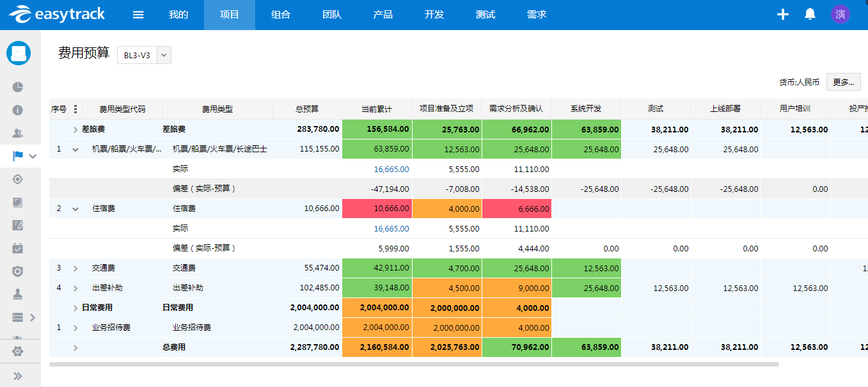Expand the 日常费用 group row
Image resolution: width=868 pixels, height=387 pixels.
[75, 308]
